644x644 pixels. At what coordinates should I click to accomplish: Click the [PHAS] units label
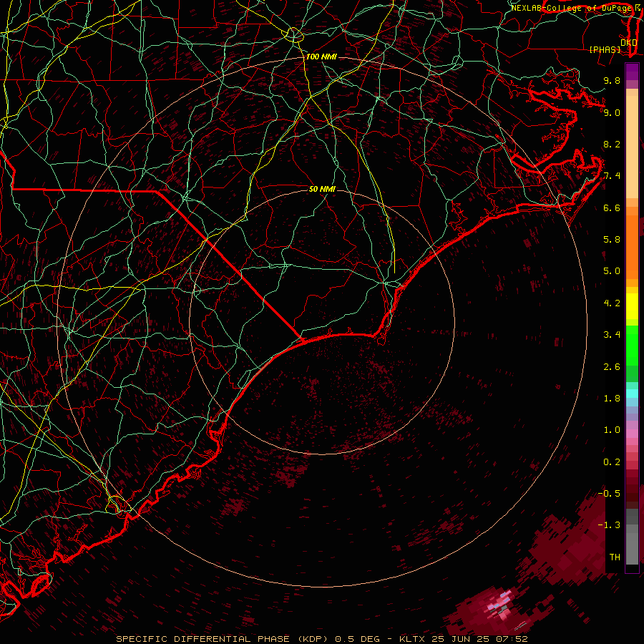[x=605, y=49]
